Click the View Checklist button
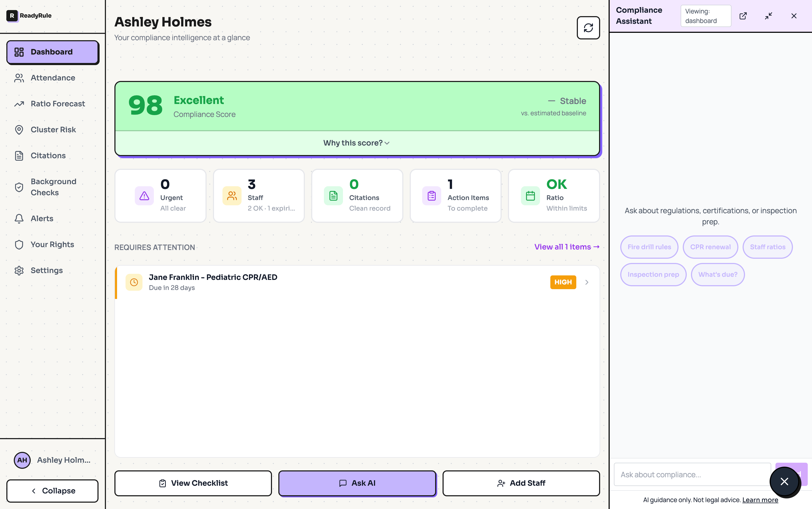Viewport: 812px width, 509px height. [193, 483]
